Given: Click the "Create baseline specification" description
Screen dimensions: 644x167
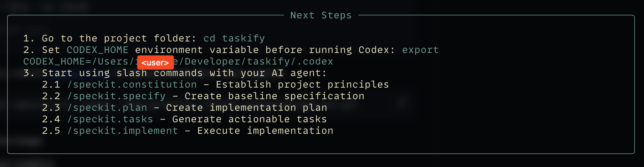Looking at the screenshot, I should [274, 96].
